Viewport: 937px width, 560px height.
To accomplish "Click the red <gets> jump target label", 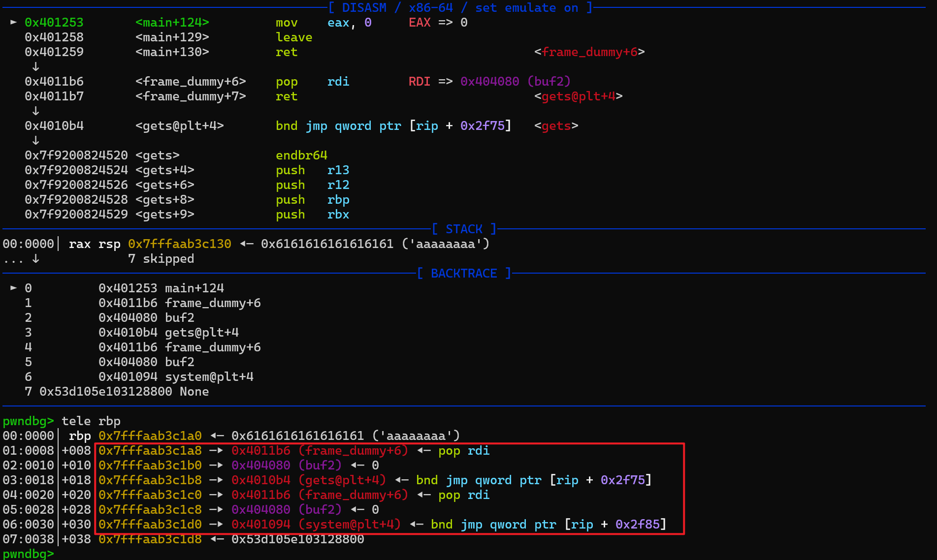I will 556,126.
